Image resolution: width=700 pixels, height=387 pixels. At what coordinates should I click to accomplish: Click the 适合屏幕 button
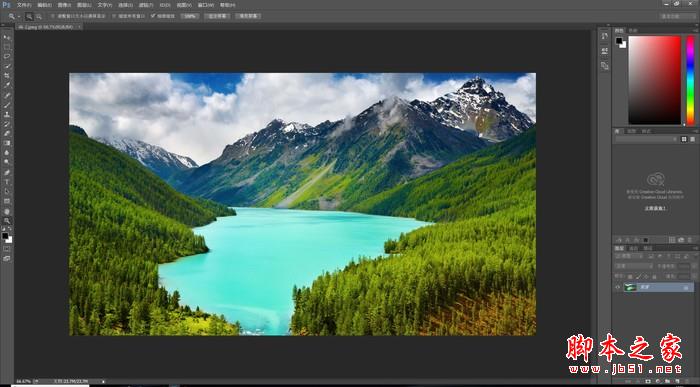tap(217, 16)
